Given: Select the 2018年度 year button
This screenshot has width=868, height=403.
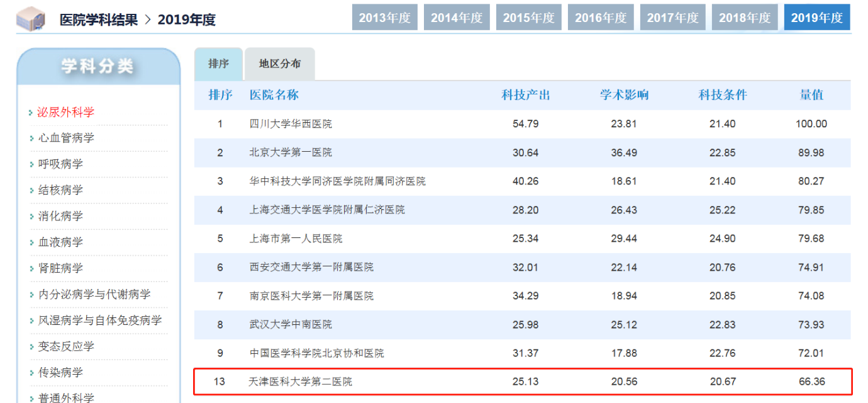Looking at the screenshot, I should click(745, 18).
